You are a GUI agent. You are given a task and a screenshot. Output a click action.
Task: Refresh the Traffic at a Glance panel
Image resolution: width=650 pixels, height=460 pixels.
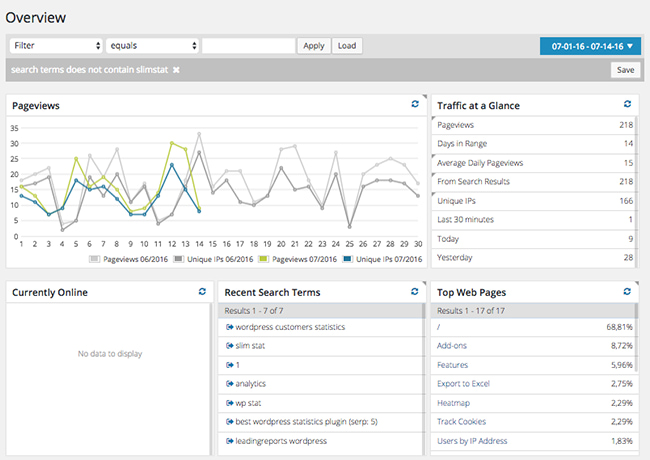coord(627,104)
